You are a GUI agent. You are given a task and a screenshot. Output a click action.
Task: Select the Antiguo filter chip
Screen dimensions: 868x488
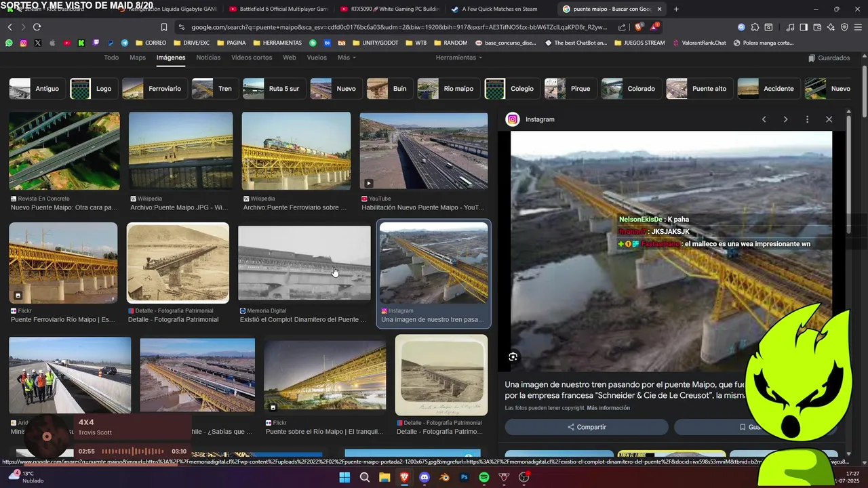[x=37, y=89]
